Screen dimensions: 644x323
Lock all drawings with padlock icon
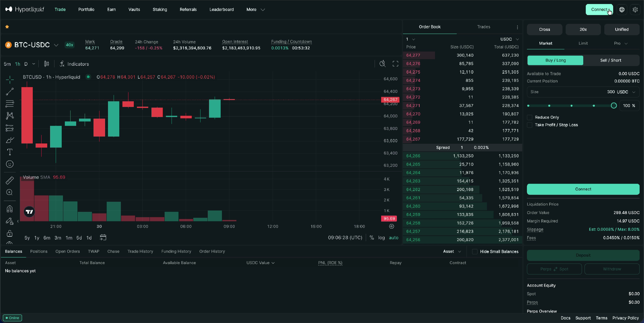(10, 233)
